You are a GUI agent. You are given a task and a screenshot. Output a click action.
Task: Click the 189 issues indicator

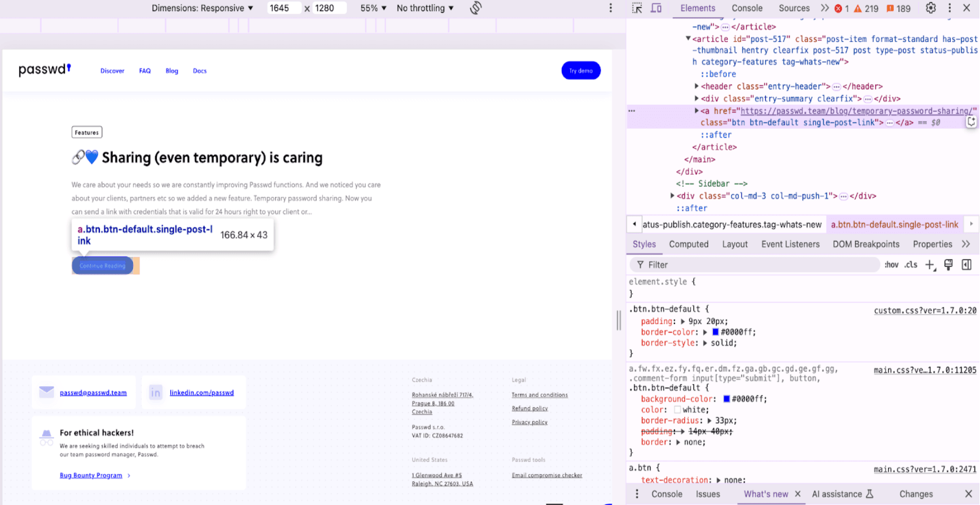coord(899,9)
